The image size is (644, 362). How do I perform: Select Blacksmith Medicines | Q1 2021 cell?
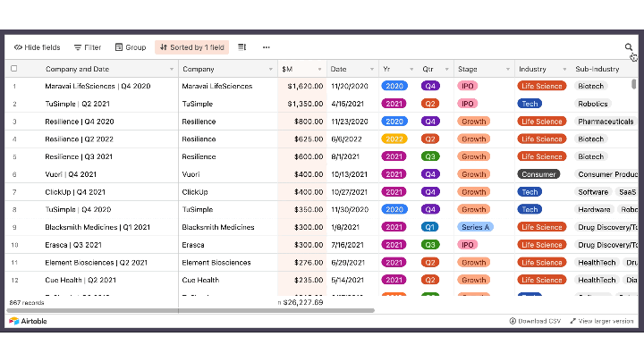point(97,227)
